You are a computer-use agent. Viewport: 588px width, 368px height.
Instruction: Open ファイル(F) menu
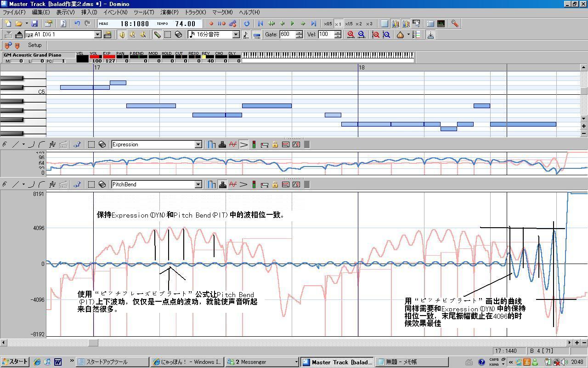point(14,12)
